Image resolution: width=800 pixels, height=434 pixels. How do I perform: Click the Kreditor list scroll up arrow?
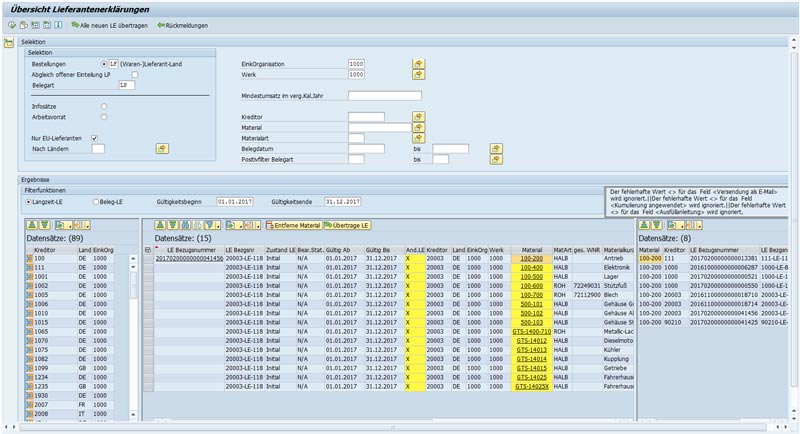pos(133,259)
